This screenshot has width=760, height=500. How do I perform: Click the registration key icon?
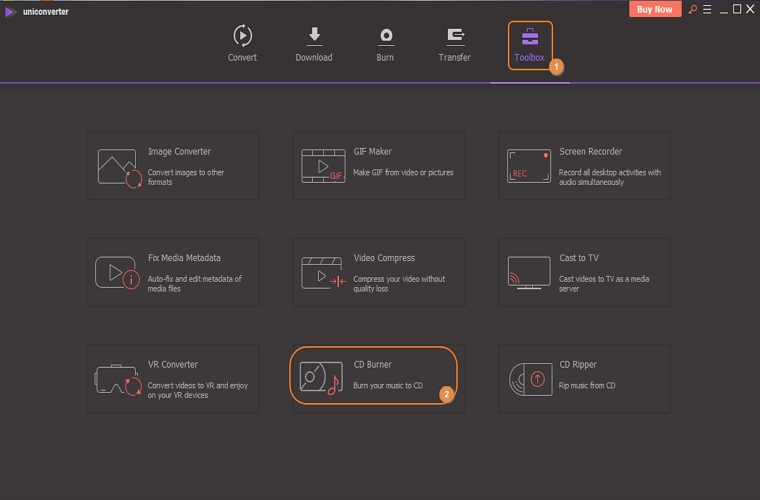(692, 9)
